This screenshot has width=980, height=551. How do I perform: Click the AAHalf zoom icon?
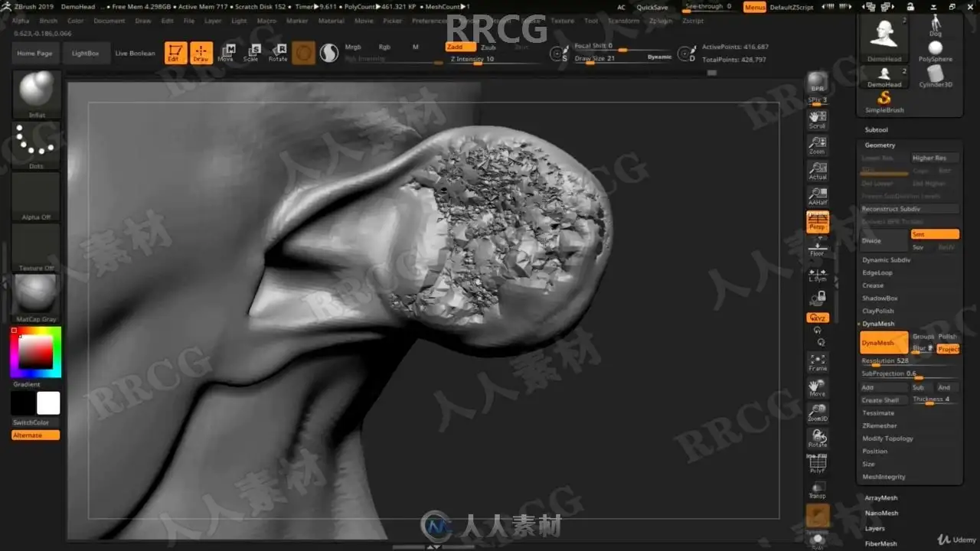pos(818,196)
